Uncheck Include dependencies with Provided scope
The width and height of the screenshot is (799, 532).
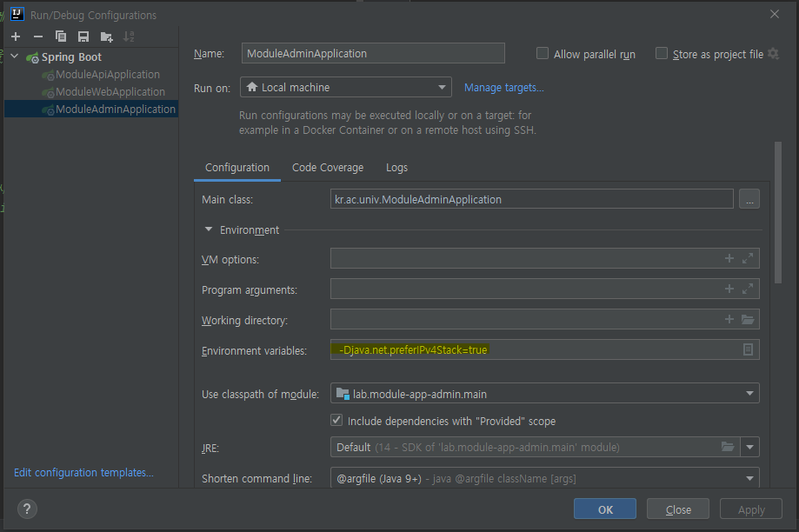coord(337,421)
